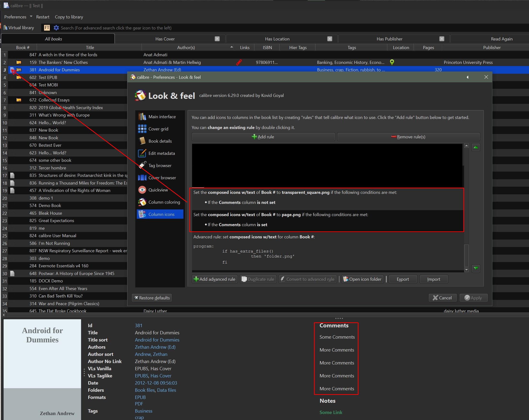Viewport: 529px width, 420px height.
Task: Open Data files folder link
Action: [167, 390]
